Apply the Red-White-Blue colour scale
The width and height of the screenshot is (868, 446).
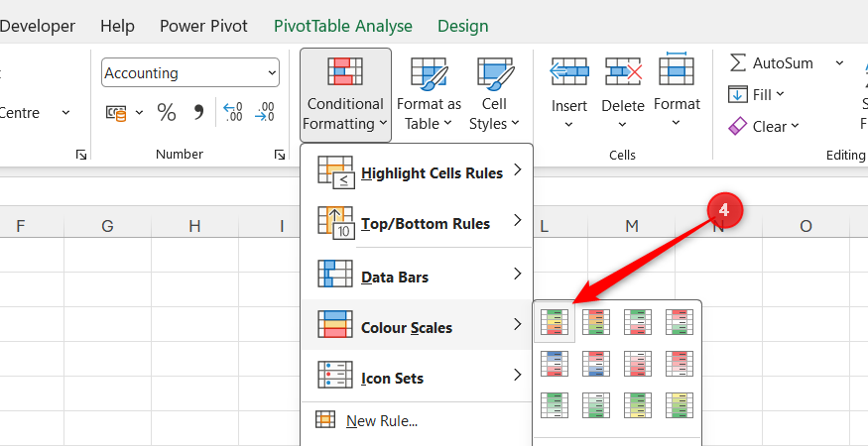tap(596, 364)
